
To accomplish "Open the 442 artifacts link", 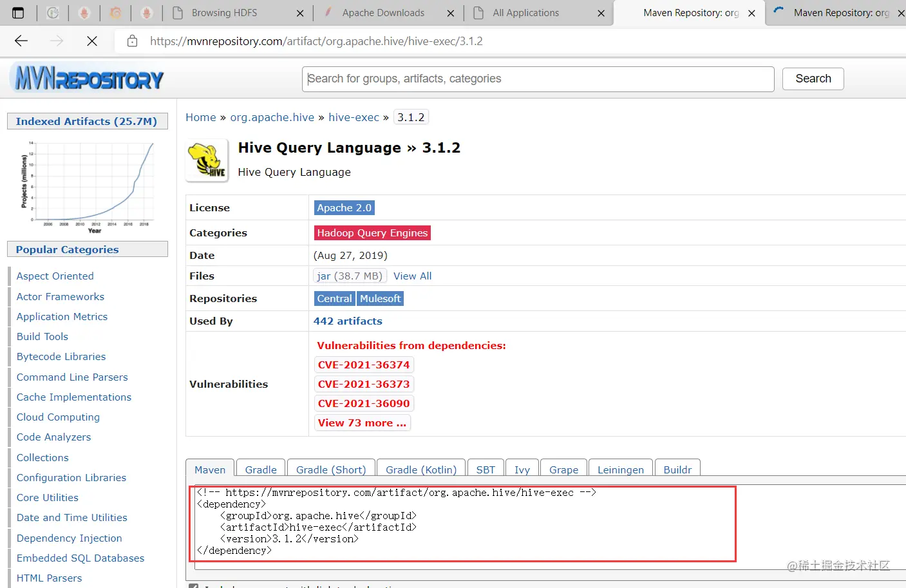I will [x=348, y=321].
